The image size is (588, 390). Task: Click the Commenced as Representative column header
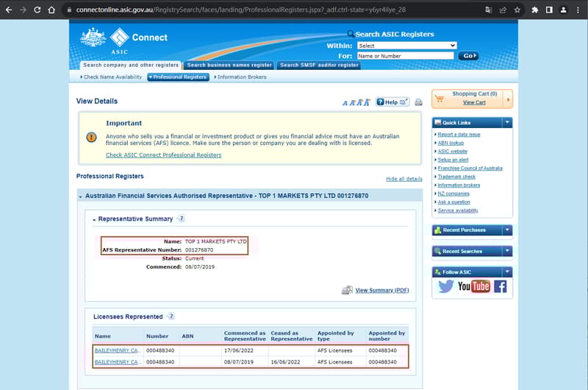click(245, 336)
